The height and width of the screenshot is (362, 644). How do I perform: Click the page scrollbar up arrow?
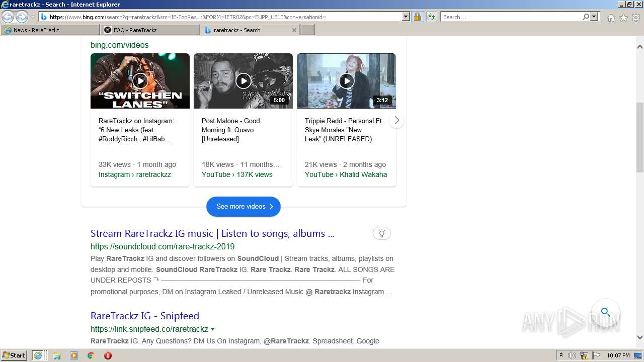640,46
